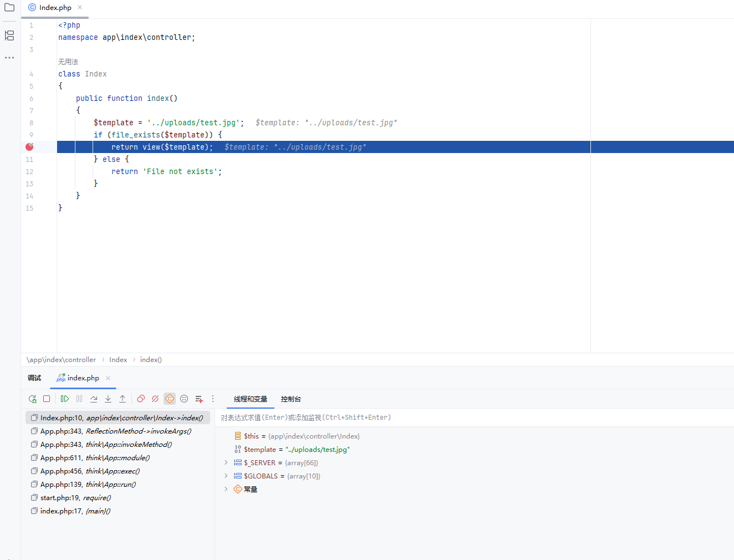The width and height of the screenshot is (734, 560).
Task: Click the Step Into icon
Action: [108, 399]
